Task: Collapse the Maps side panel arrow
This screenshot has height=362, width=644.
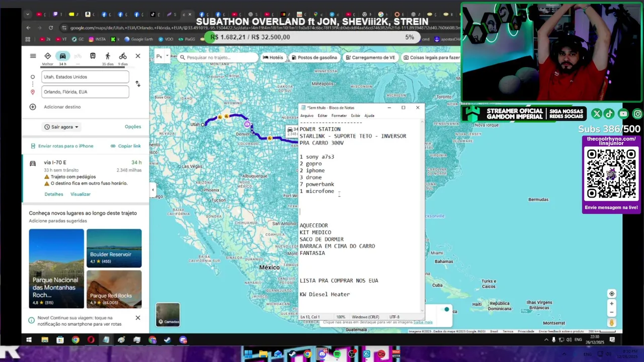Action: [153, 190]
